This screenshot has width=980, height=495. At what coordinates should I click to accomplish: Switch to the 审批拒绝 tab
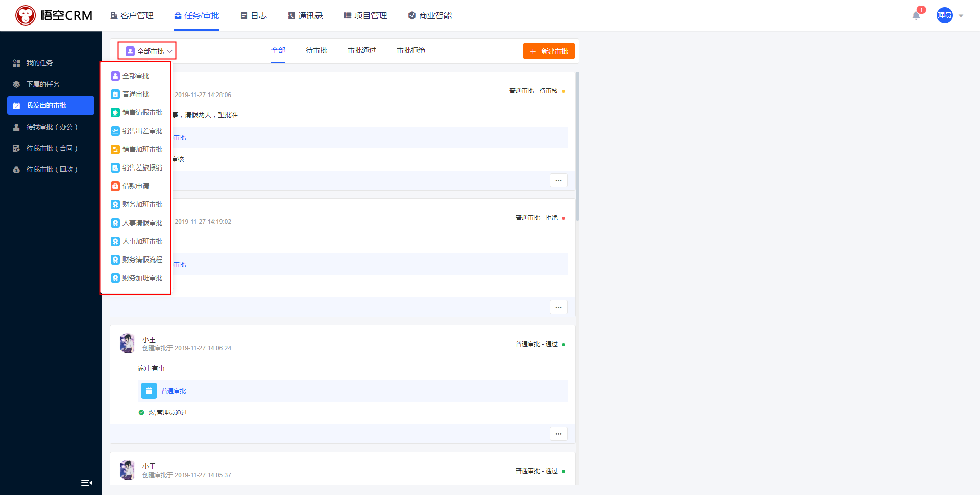click(410, 50)
